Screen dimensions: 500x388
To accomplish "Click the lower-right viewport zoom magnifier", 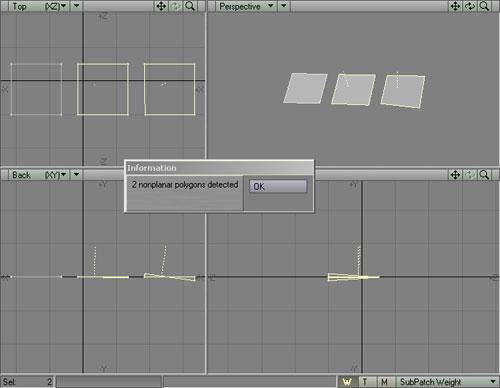I will [x=484, y=175].
